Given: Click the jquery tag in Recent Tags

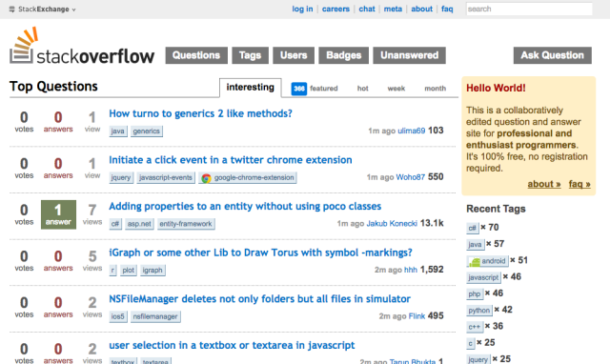Looking at the screenshot, I should pyautogui.click(x=478, y=359).
